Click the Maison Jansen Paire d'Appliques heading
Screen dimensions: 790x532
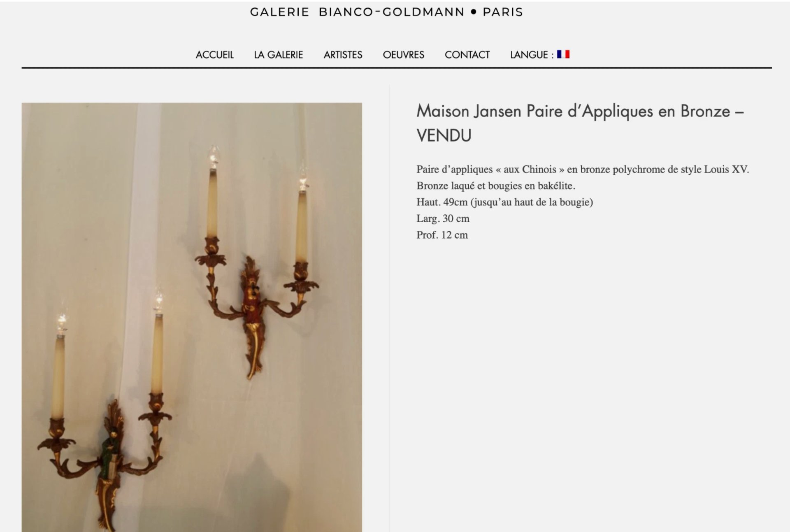580,123
